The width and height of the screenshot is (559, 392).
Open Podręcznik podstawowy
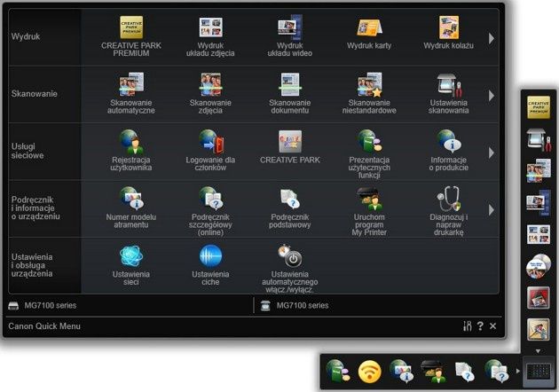coord(290,208)
